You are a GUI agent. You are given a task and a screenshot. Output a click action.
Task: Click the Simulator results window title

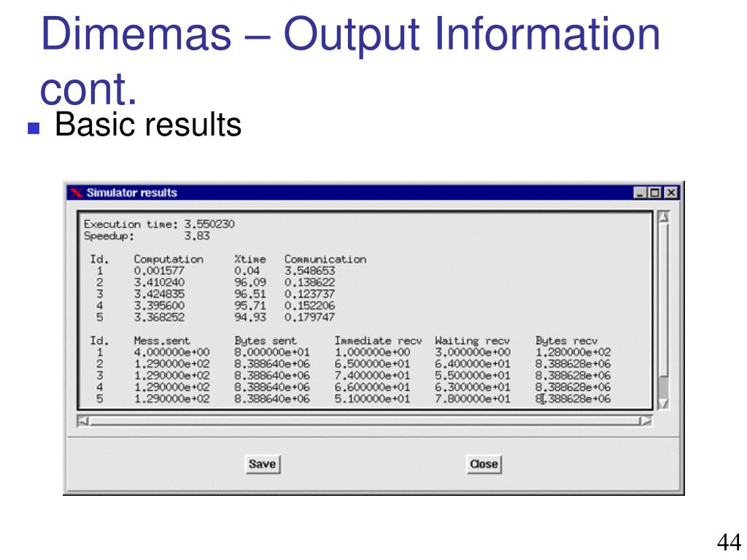(x=132, y=192)
